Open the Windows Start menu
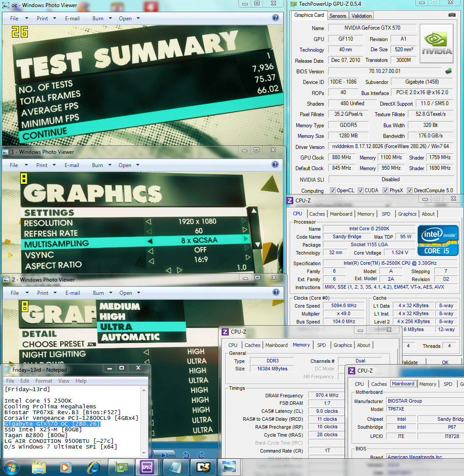Image resolution: width=464 pixels, height=476 pixels. coord(11,468)
